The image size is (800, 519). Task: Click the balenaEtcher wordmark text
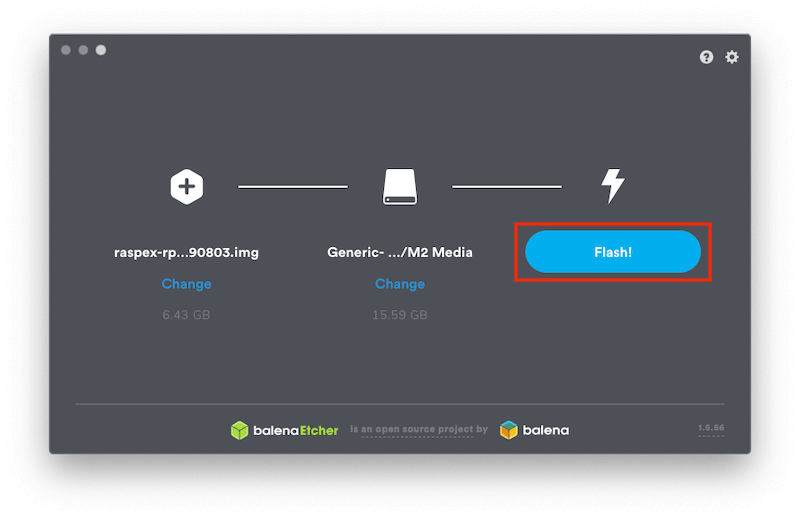coord(295,431)
